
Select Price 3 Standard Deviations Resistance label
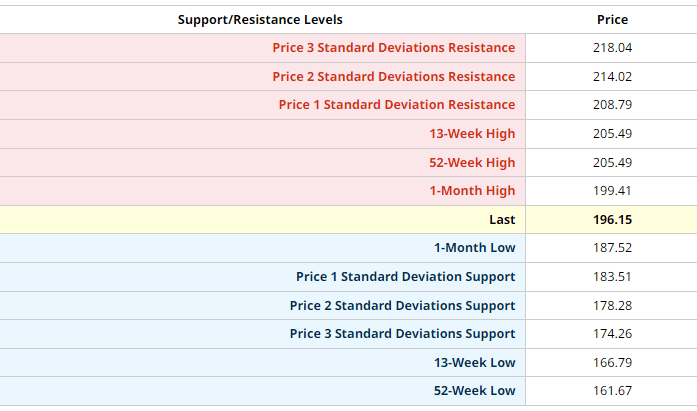click(393, 48)
